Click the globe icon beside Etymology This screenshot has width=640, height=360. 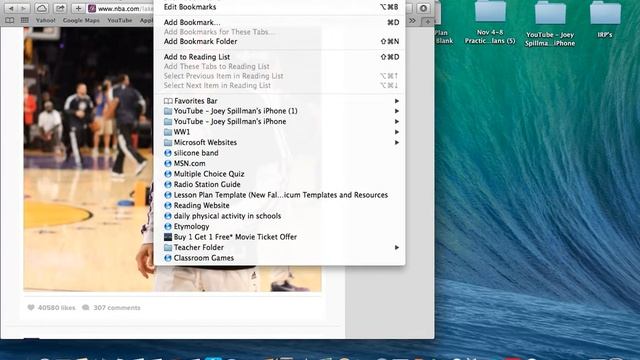tap(168, 227)
